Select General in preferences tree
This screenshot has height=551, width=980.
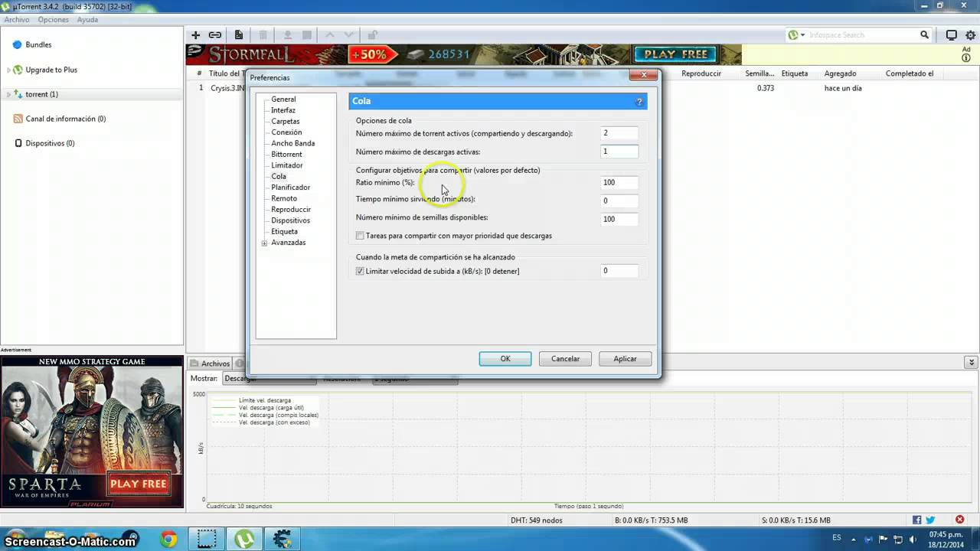pos(283,99)
